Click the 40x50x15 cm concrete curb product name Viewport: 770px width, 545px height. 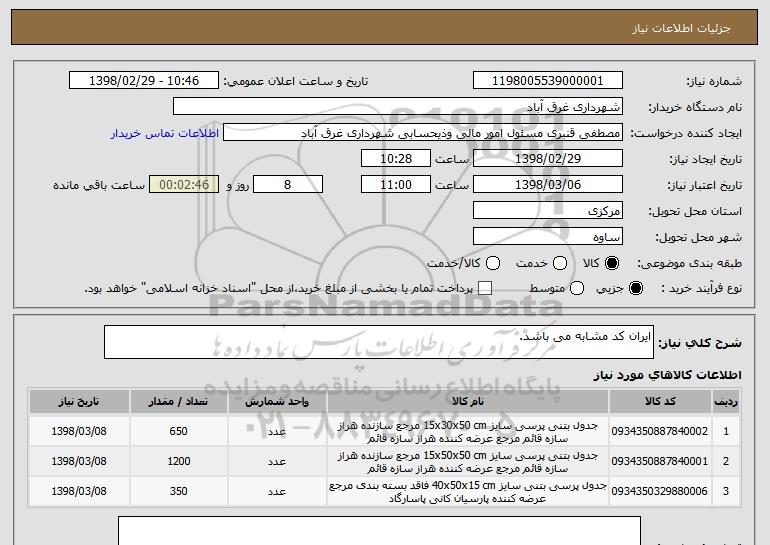[x=468, y=492]
